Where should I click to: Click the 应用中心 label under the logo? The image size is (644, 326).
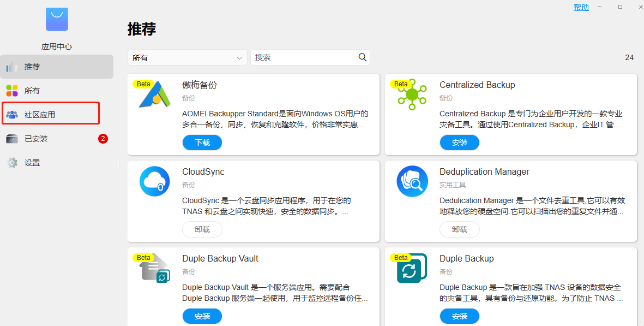[57, 46]
